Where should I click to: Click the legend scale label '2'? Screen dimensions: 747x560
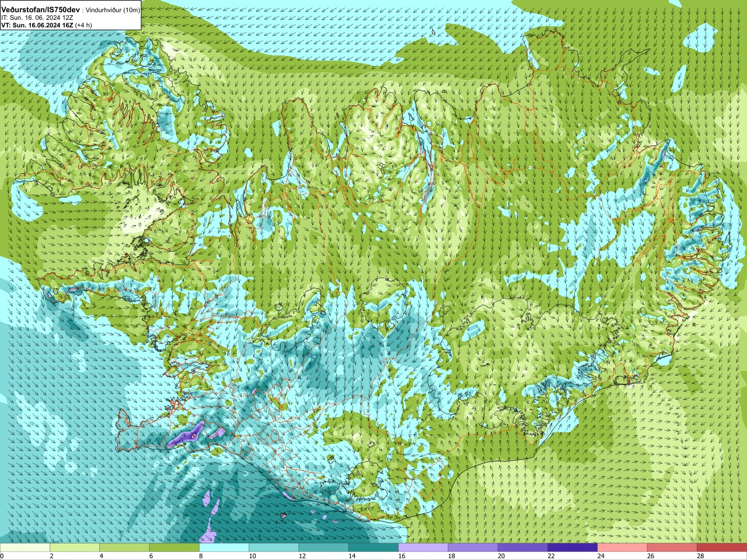[x=52, y=556]
